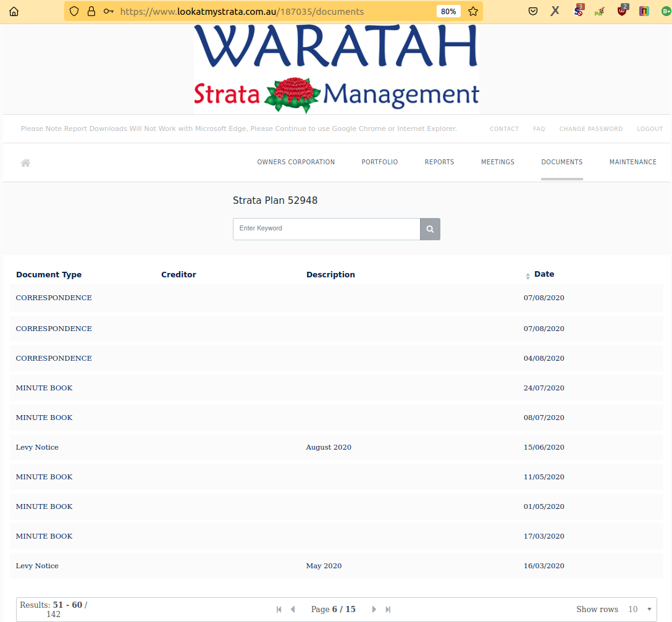Viewport: 672px width, 622px height.
Task: Click the Description column header
Action: 330,275
